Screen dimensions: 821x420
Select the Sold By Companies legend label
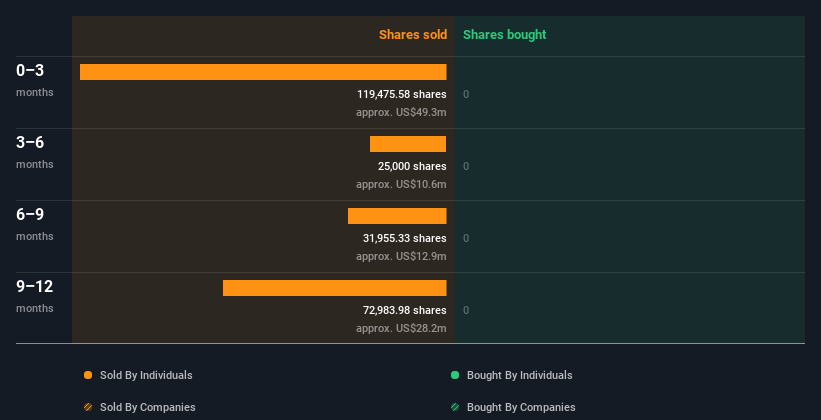148,407
